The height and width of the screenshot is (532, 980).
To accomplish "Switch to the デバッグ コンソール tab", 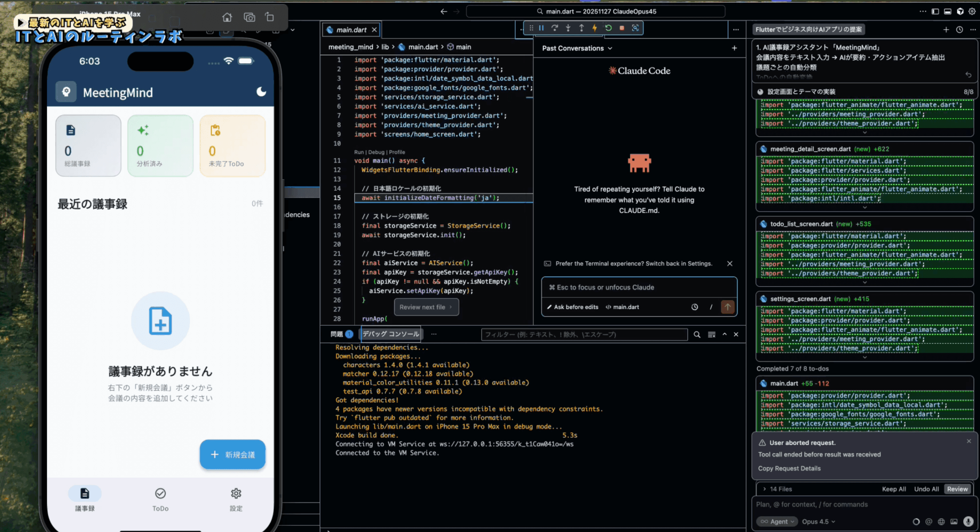I will (390, 334).
